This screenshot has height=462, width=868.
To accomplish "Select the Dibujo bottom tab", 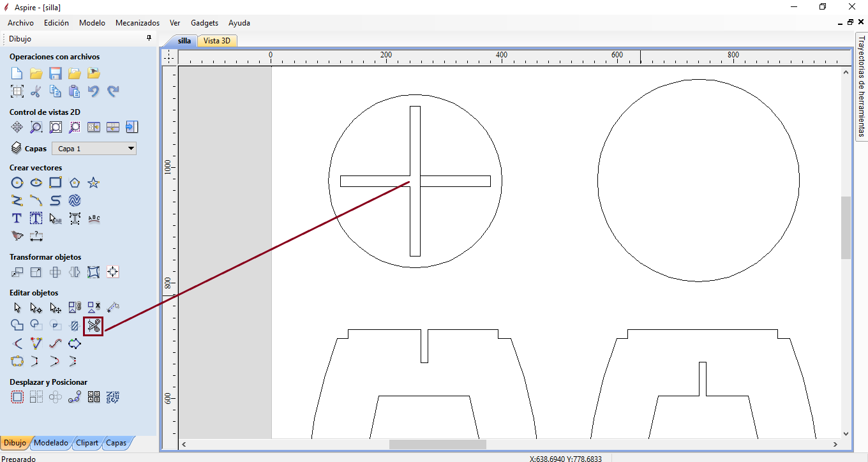I will click(15, 443).
